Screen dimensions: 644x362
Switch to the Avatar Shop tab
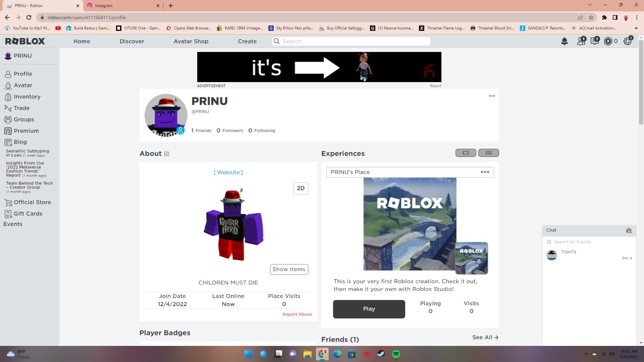[x=191, y=41]
